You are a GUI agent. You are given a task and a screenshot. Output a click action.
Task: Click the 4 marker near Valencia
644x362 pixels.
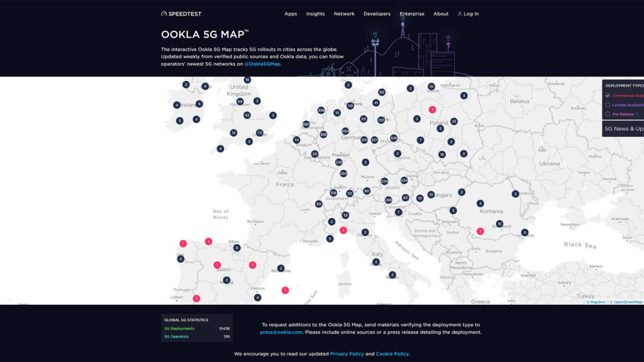point(257,297)
